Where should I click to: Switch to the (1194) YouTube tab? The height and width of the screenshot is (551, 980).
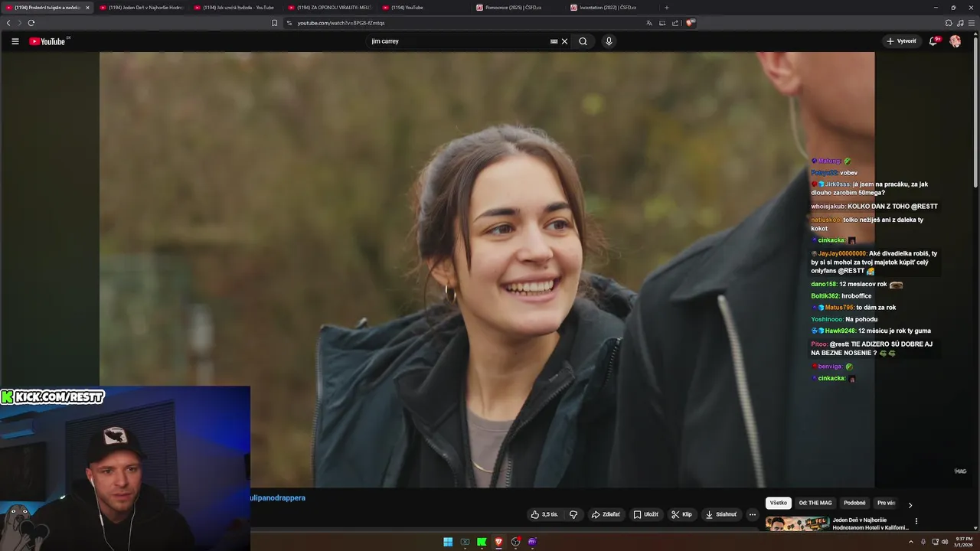423,8
